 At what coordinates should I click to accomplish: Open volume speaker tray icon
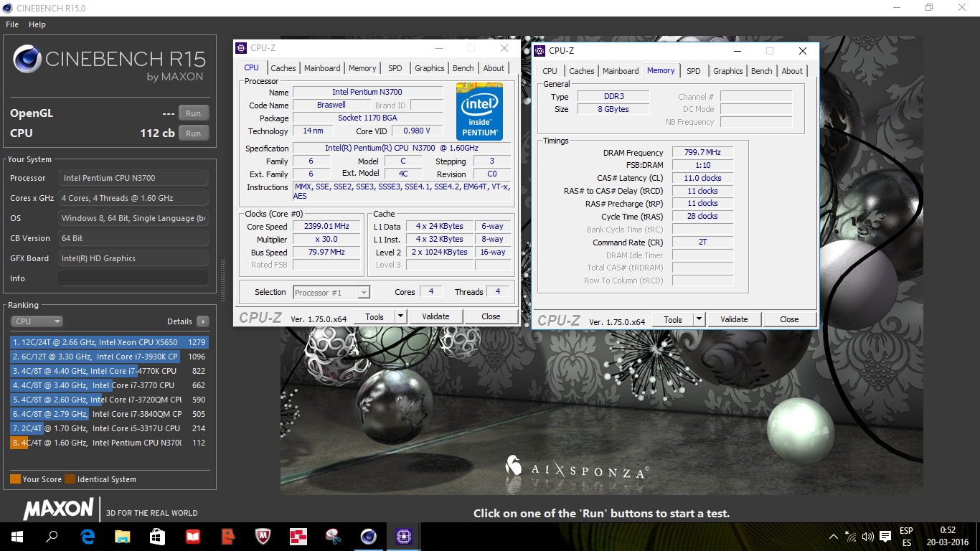pyautogui.click(x=867, y=536)
